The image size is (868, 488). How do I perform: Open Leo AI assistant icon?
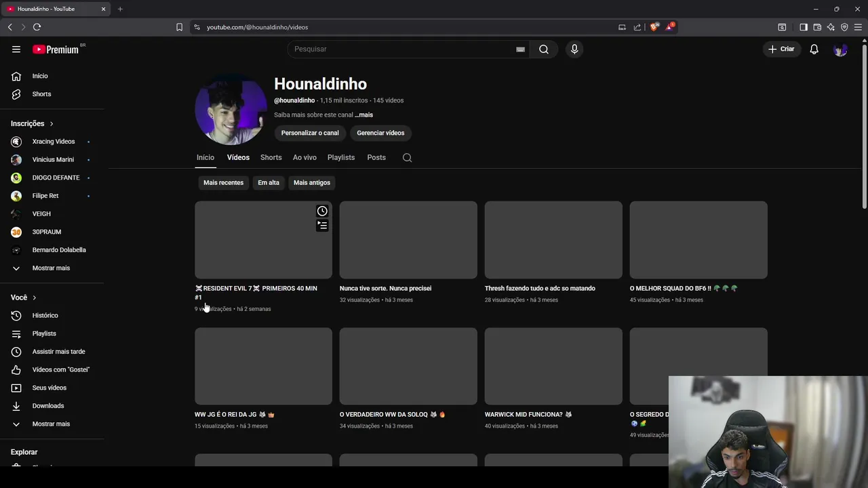[x=831, y=27]
